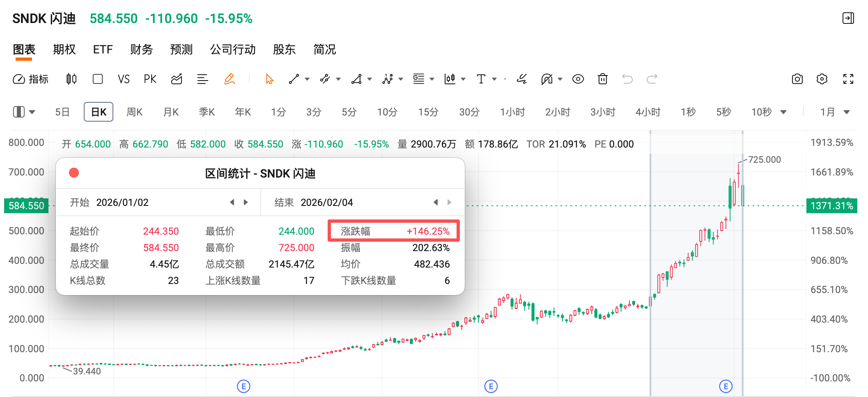Click the VS comparison button

pyautogui.click(x=124, y=79)
